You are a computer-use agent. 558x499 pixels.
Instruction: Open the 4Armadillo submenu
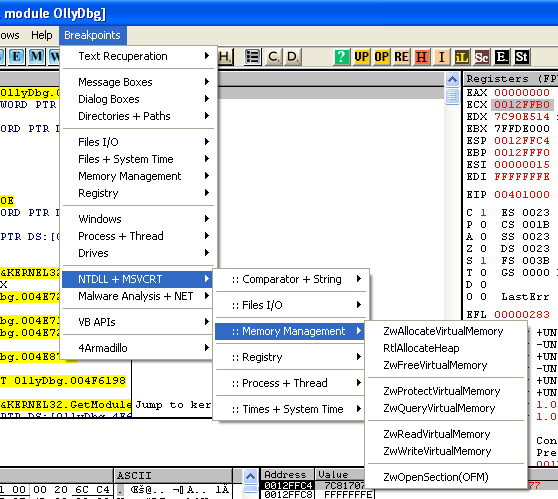[138, 348]
